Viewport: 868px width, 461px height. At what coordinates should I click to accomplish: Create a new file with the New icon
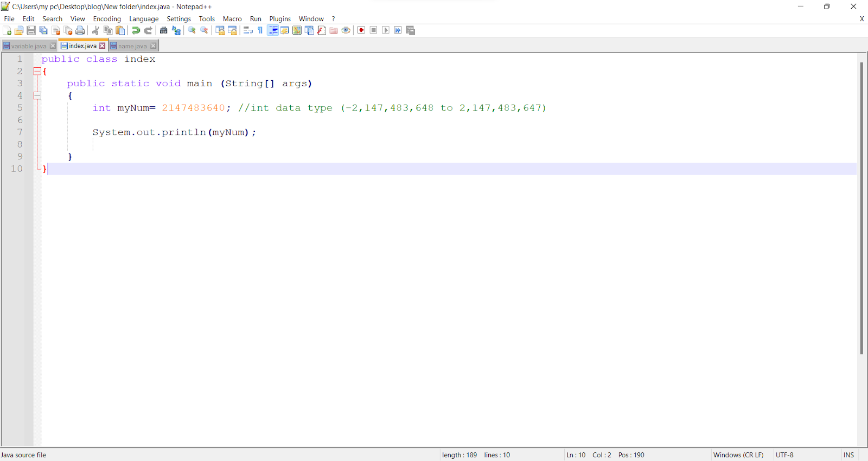click(x=7, y=30)
